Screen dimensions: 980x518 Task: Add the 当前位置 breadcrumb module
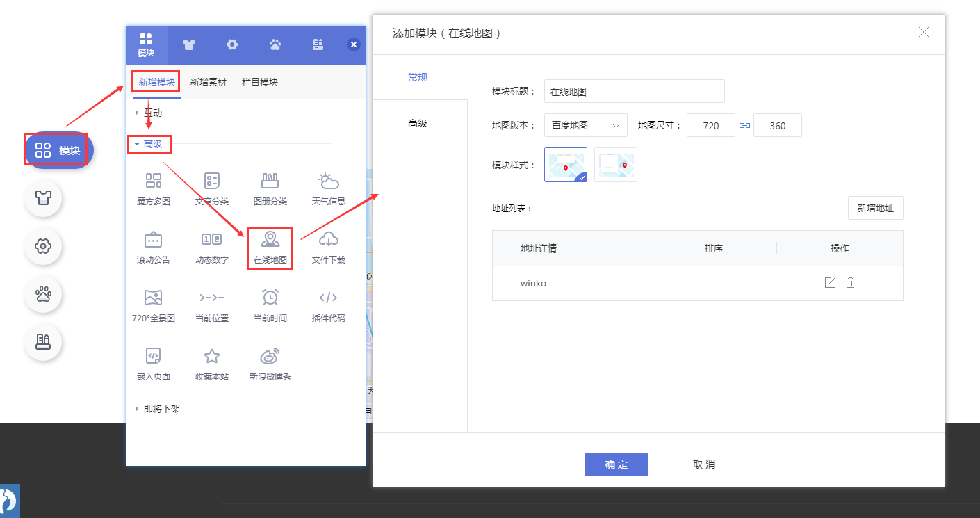(212, 307)
